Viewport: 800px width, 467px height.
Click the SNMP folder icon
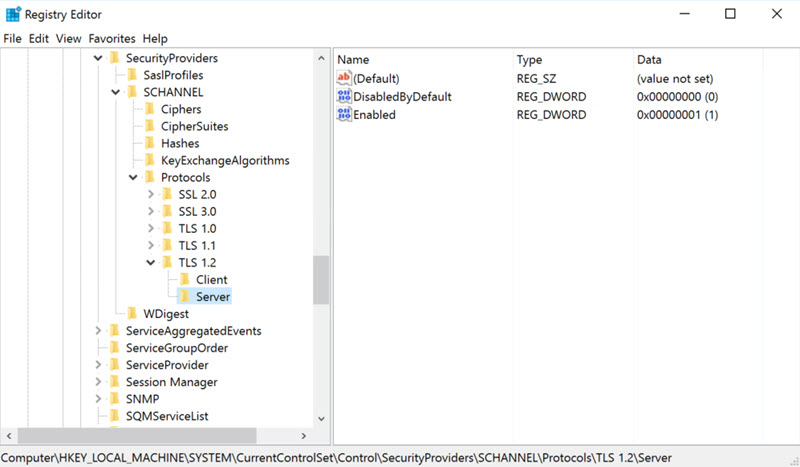pos(115,399)
